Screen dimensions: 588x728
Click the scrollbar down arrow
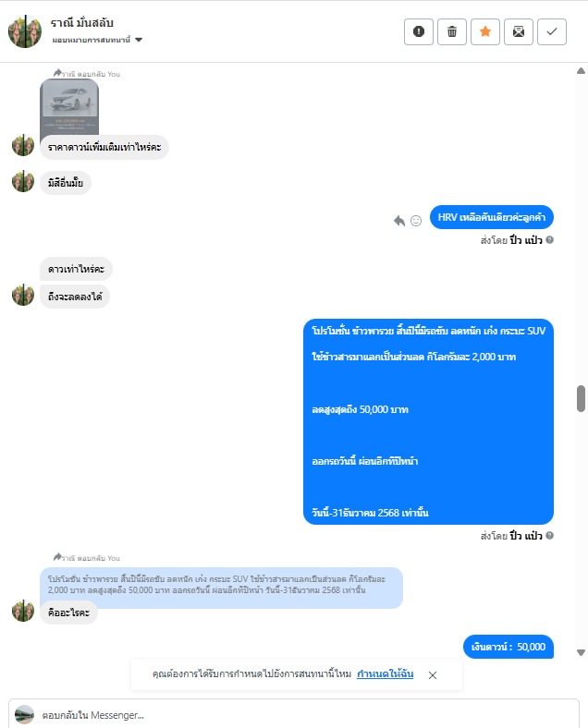pyautogui.click(x=581, y=652)
